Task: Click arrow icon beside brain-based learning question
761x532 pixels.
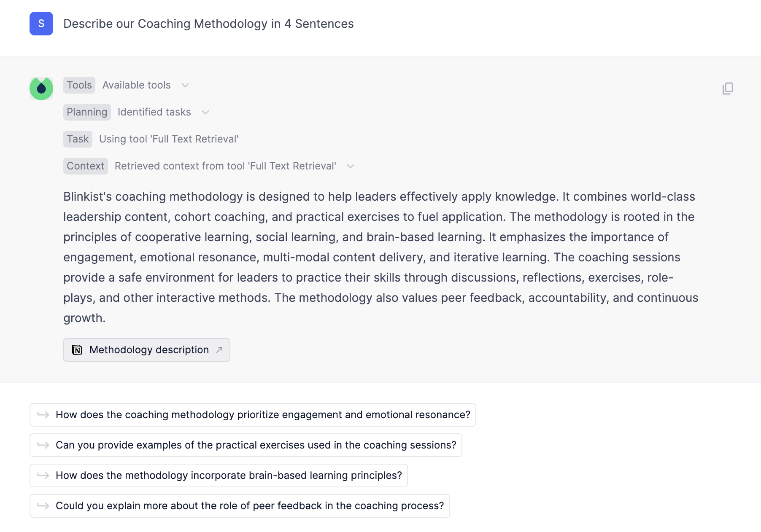Action: click(43, 476)
